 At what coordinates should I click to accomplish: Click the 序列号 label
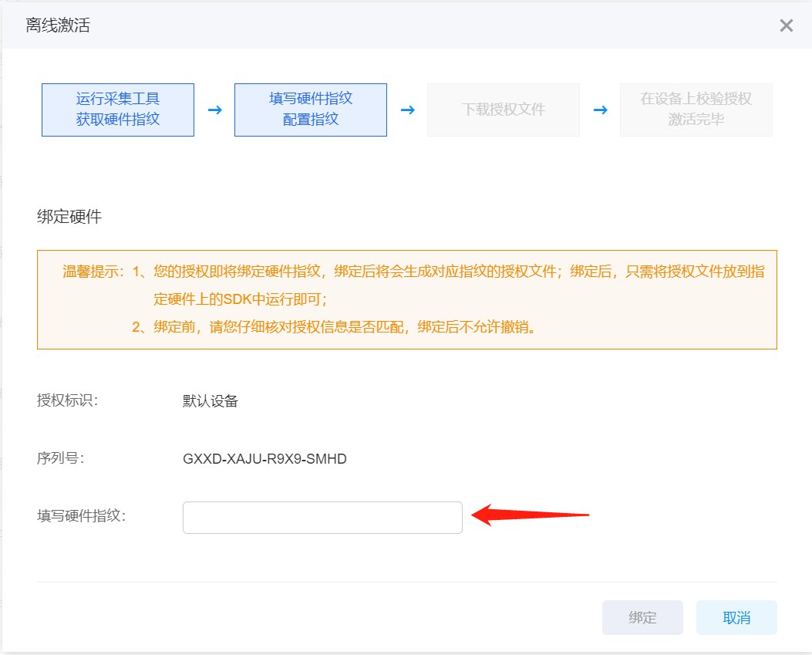pos(61,458)
